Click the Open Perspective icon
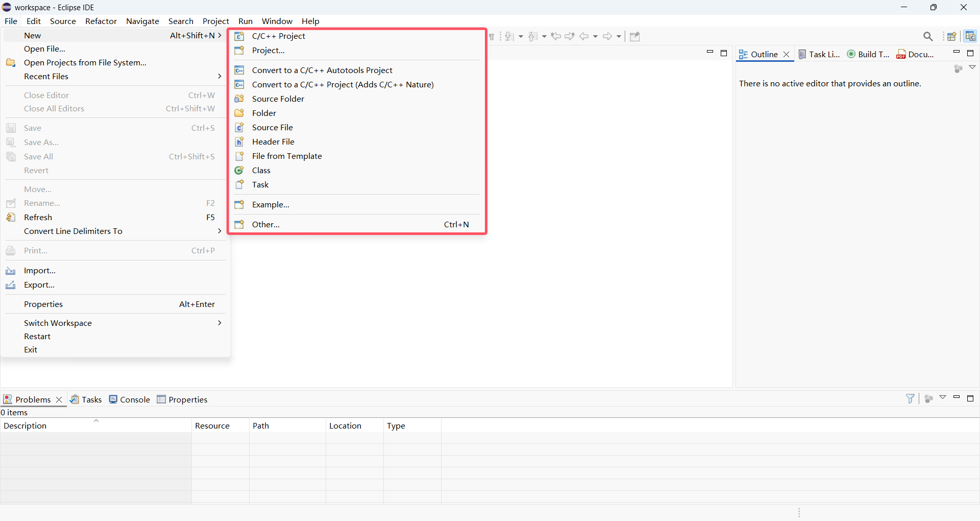The image size is (980, 521). point(951,36)
